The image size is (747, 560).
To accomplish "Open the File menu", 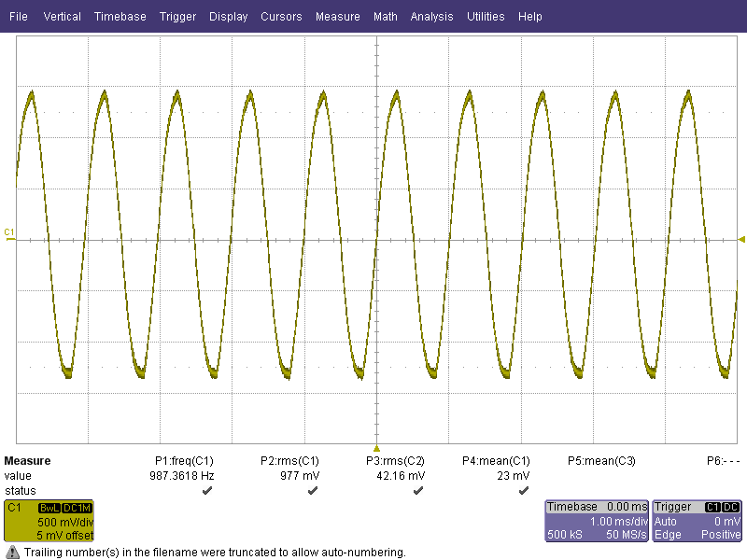I will point(19,17).
